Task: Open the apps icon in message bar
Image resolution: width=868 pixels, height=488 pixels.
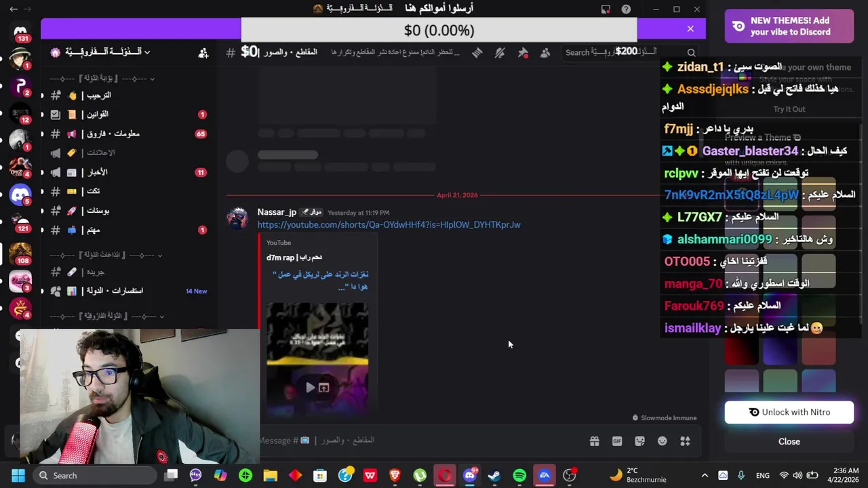Action: coord(685,441)
